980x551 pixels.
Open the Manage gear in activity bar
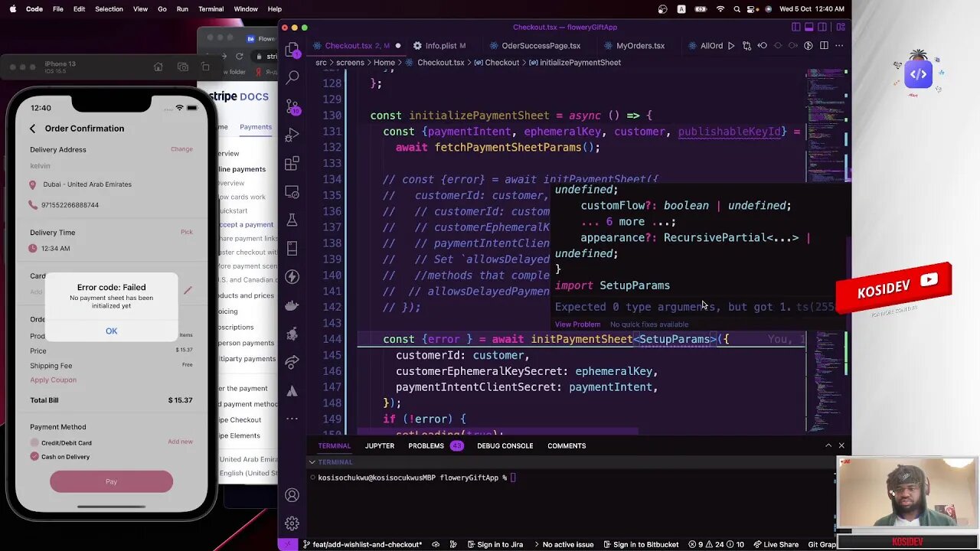point(292,523)
